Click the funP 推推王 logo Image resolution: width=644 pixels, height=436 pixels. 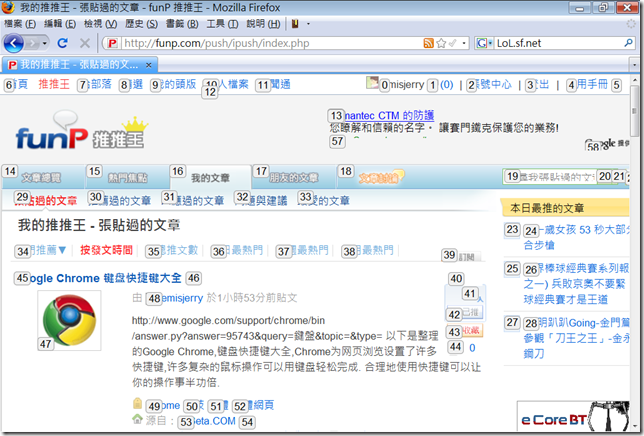82,131
